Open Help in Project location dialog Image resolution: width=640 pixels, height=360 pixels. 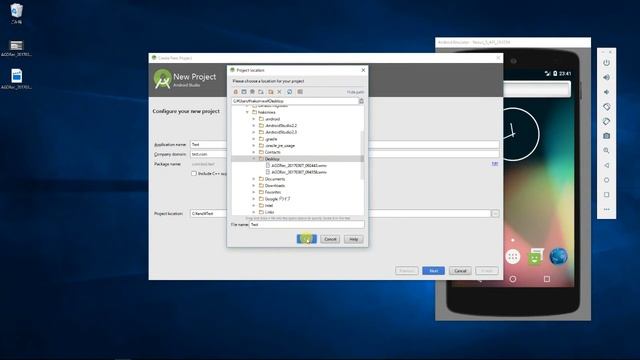pos(353,239)
